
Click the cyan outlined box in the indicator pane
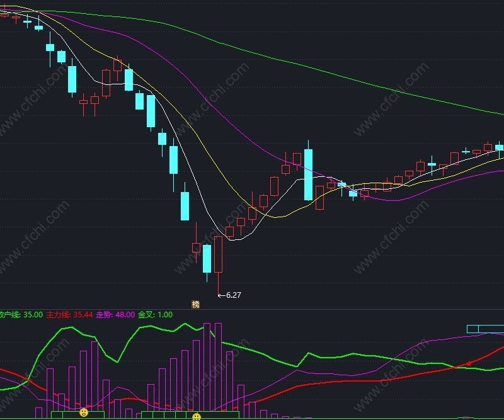click(485, 329)
